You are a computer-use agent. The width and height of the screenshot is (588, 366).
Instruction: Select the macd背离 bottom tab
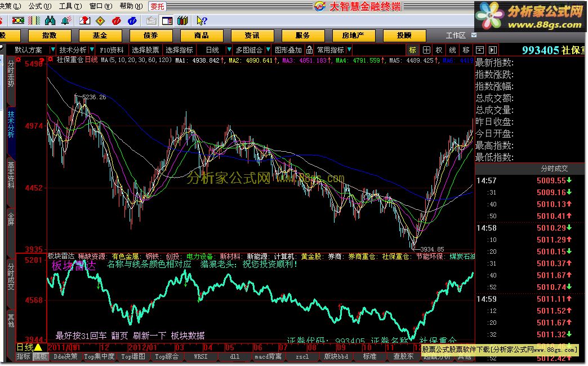(x=268, y=356)
